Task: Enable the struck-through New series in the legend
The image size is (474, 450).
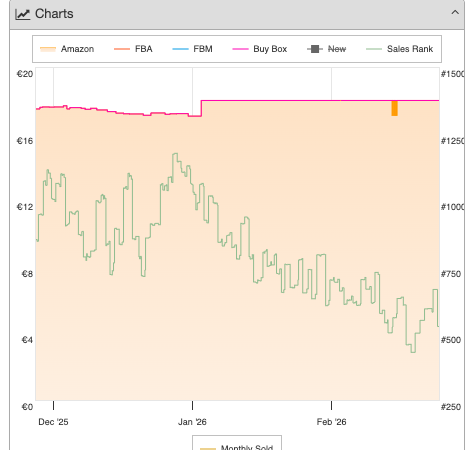Action: (327, 49)
